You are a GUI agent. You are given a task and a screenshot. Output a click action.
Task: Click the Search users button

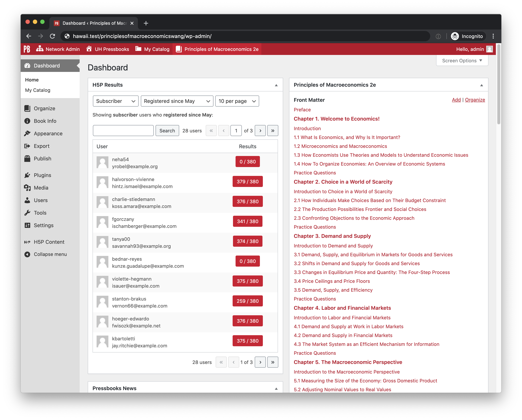[x=167, y=131]
